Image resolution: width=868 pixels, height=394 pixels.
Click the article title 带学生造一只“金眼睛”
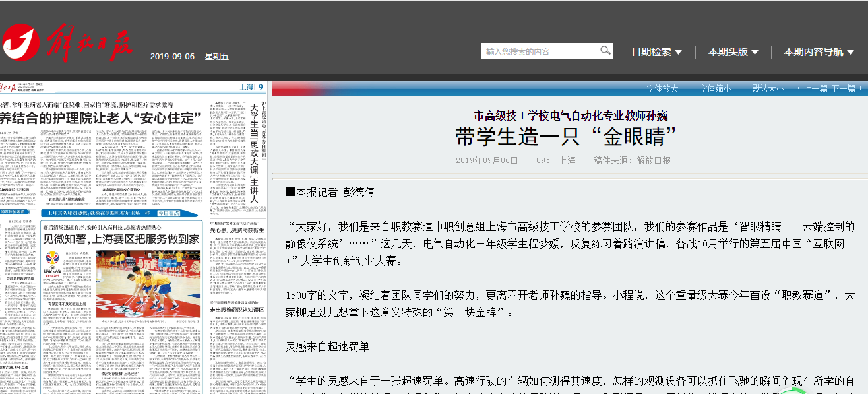pos(566,137)
